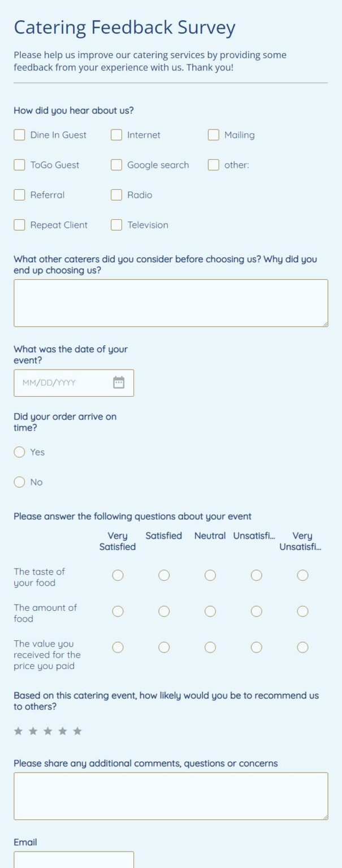Mark Neutral for amount of food
Image resolution: width=342 pixels, height=868 pixels.
pos(210,611)
